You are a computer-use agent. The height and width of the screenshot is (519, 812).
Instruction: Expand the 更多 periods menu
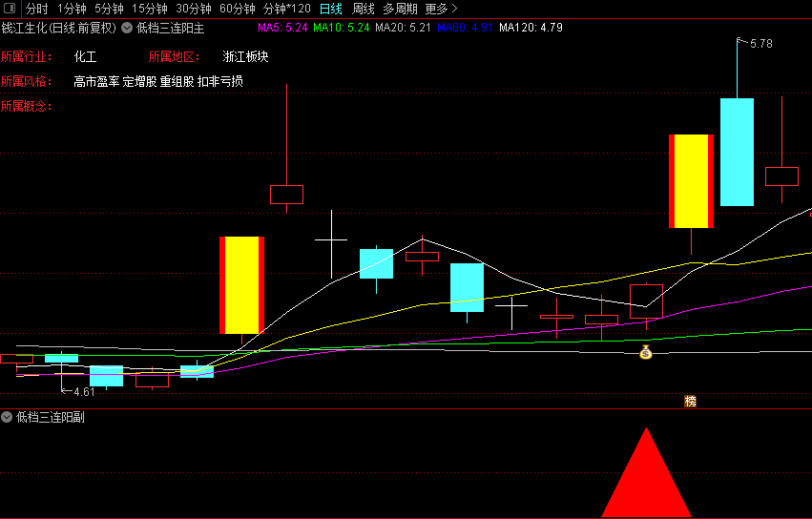tap(442, 9)
